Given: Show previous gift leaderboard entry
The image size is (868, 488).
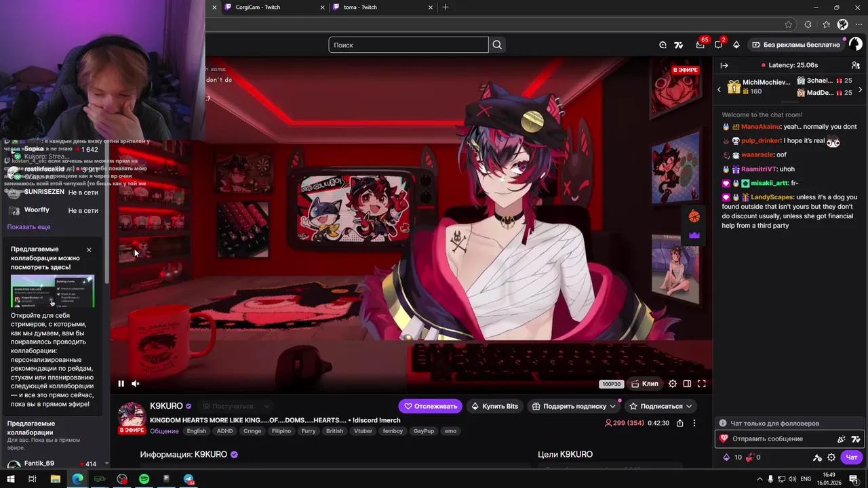Looking at the screenshot, I should click(x=719, y=89).
